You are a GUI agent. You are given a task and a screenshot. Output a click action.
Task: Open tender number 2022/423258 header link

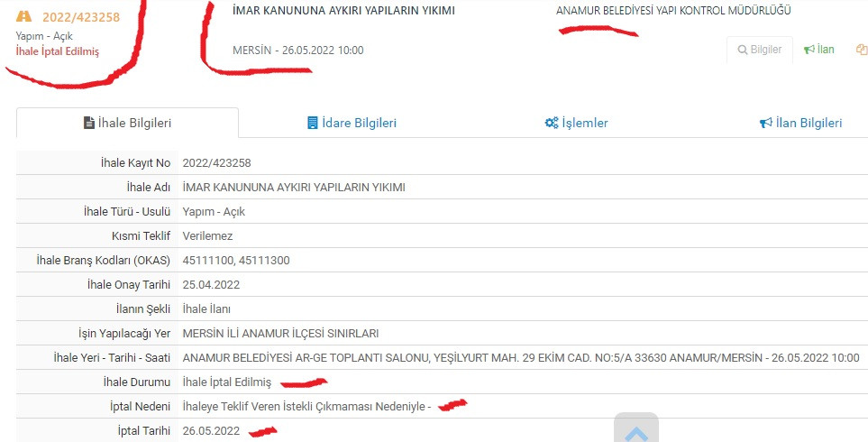[81, 17]
